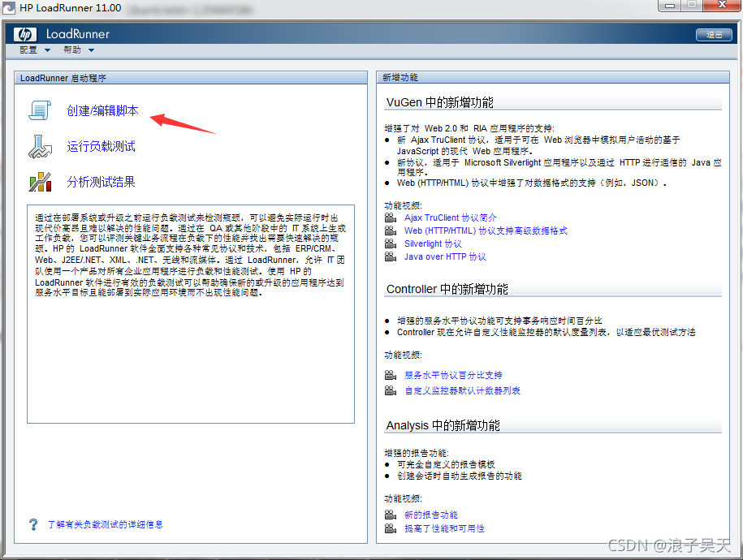The image size is (743, 560).
Task: Click video icon beside 自定义监控器默认计数器列表
Action: click(391, 390)
